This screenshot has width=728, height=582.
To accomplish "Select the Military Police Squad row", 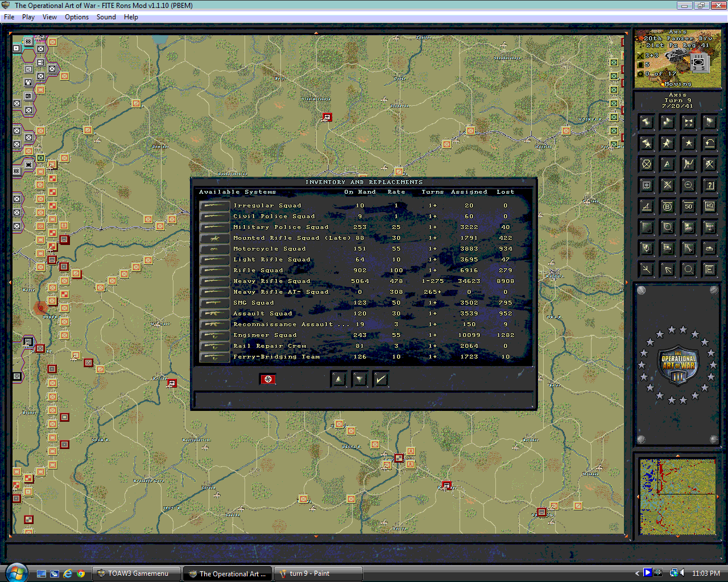I will point(365,227).
